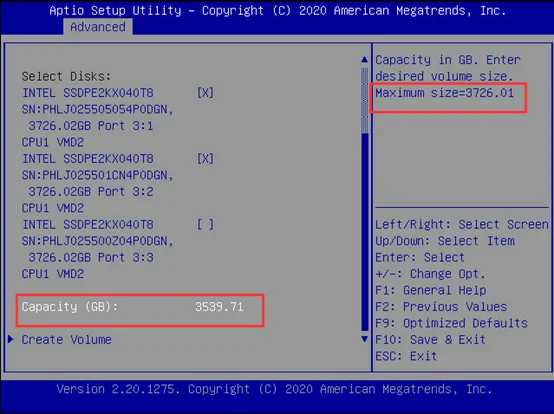Viewport: 554px width, 414px height.
Task: Click the Capacity (GB) value 3539.71
Action: (x=219, y=307)
